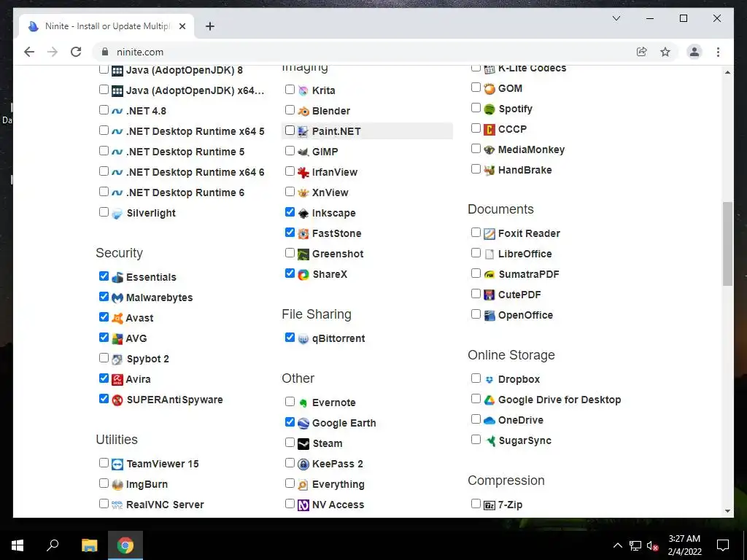Viewport: 747px width, 560px height.
Task: Click the Foxit Reader icon
Action: (489, 234)
